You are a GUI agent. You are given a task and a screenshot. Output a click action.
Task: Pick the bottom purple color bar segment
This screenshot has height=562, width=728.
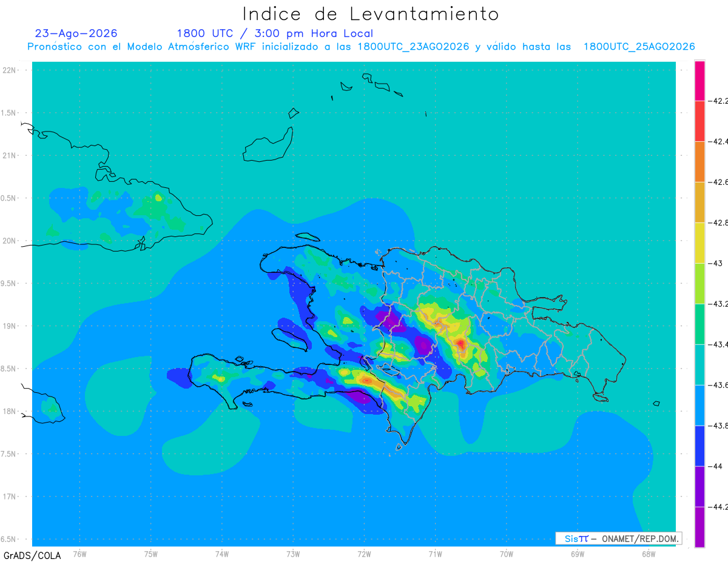[x=699, y=527]
